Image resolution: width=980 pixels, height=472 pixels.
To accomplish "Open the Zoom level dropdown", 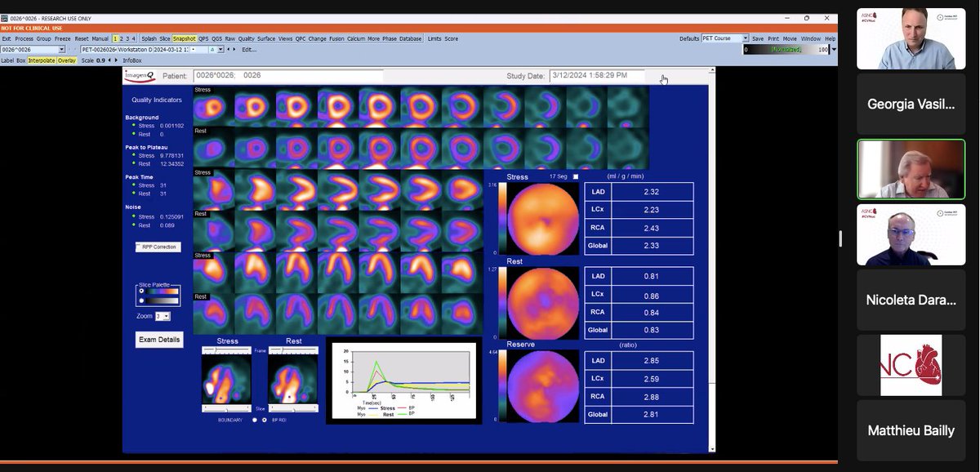I will pos(164,316).
